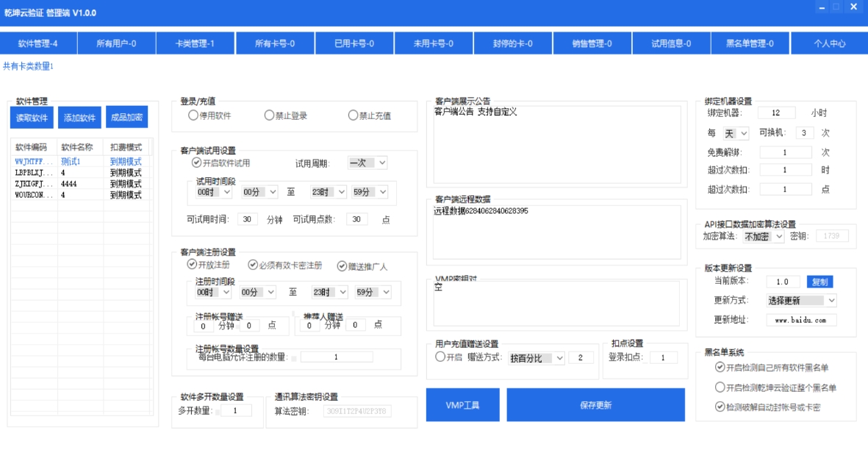Screen dimensions: 868x455
Task: Click the 读取软件 (Read Software) button
Action: [x=31, y=118]
